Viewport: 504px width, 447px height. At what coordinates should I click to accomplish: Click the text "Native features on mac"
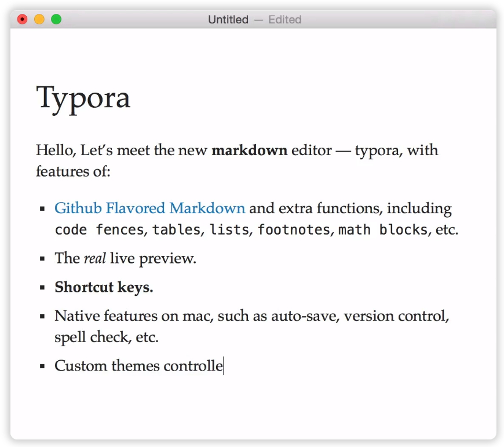[x=133, y=316]
